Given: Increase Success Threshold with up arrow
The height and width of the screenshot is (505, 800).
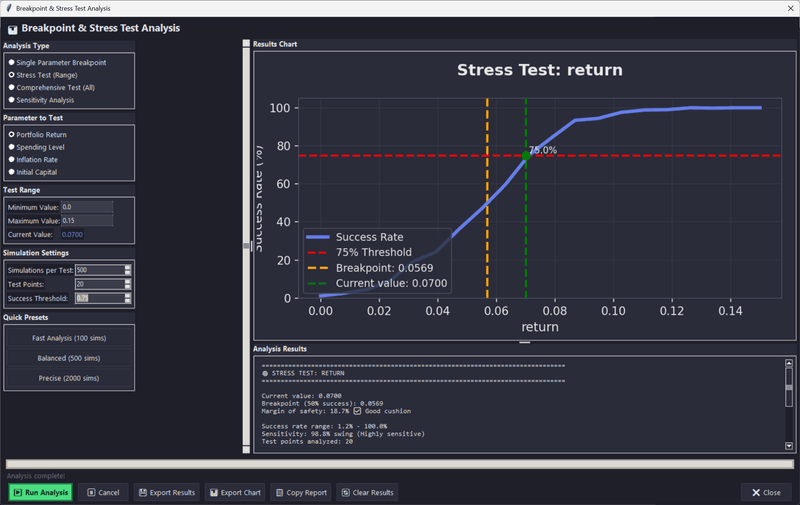Looking at the screenshot, I should [128, 296].
